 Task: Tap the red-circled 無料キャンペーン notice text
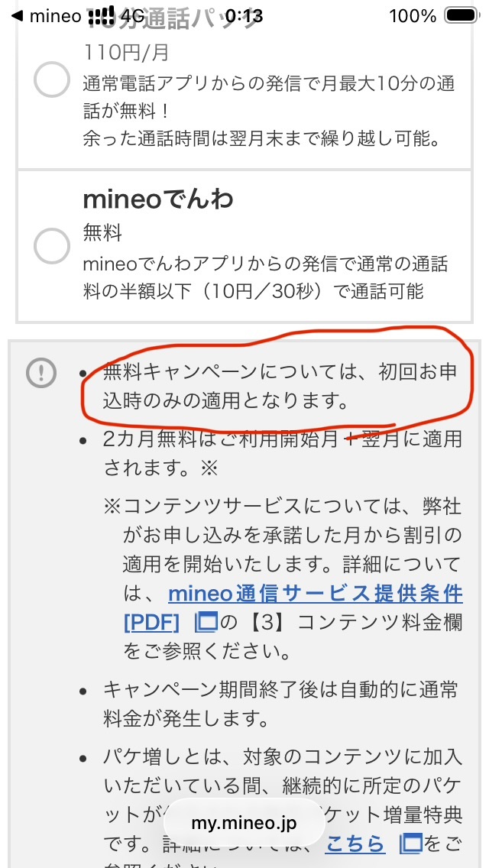[280, 386]
